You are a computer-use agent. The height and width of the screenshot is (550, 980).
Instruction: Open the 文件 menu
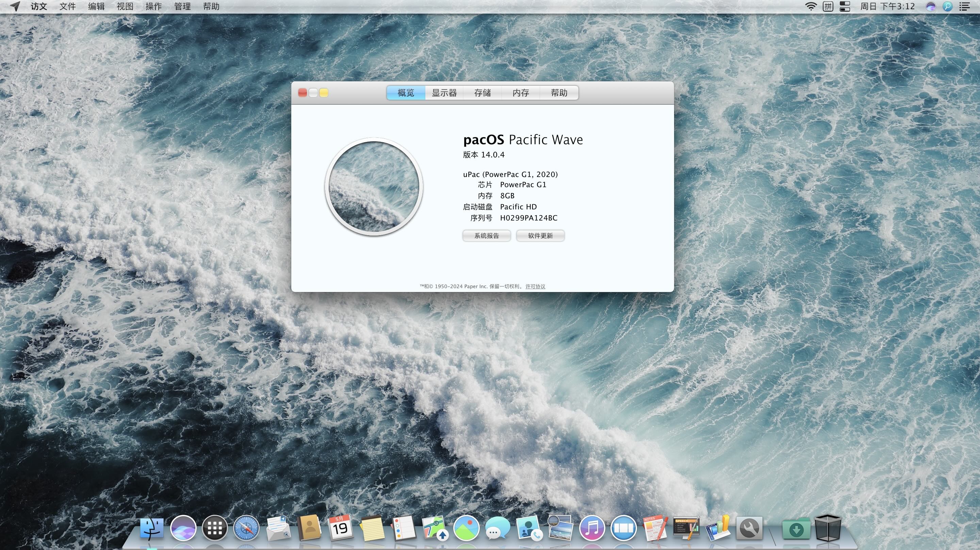click(x=68, y=6)
